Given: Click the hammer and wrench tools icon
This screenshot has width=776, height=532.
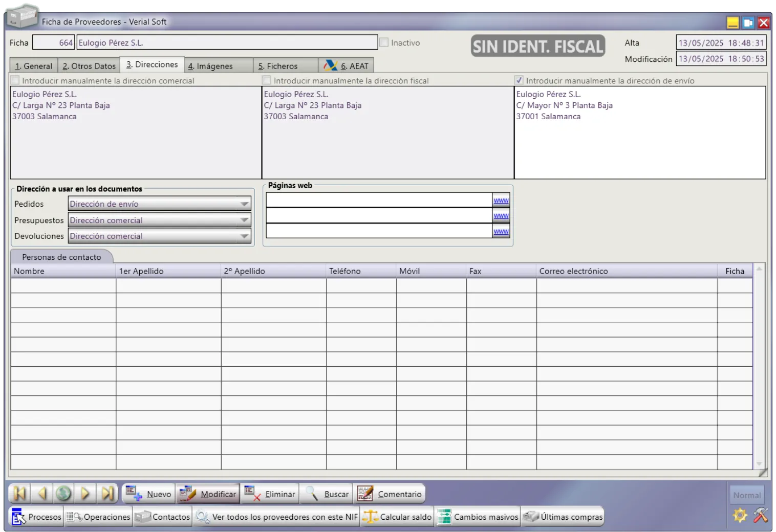Looking at the screenshot, I should coord(761,515).
